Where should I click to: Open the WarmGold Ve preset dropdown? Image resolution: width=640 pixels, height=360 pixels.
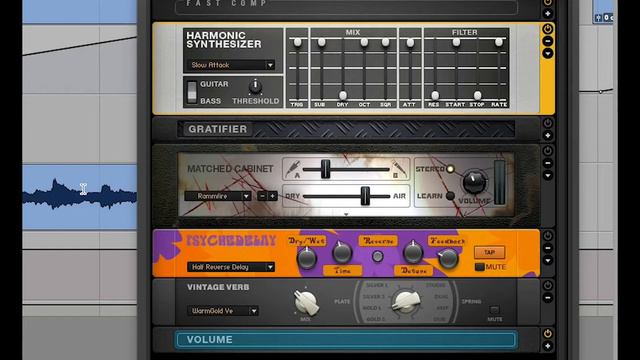(223, 311)
